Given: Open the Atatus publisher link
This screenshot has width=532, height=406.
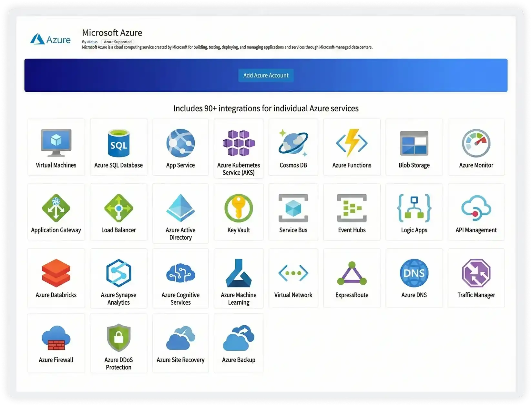Looking at the screenshot, I should point(92,42).
